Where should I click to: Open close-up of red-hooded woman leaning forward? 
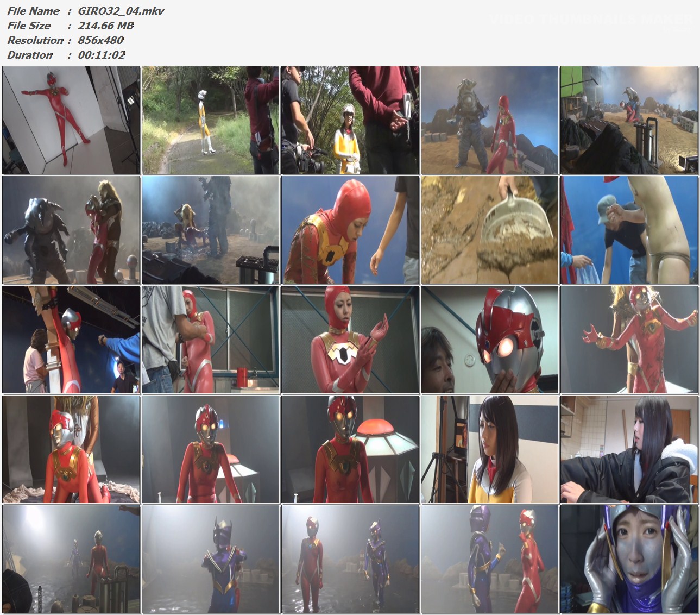350,229
